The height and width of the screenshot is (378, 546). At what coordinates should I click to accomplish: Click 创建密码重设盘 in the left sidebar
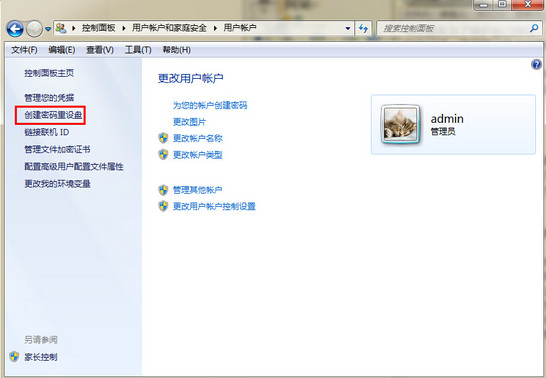tap(53, 115)
